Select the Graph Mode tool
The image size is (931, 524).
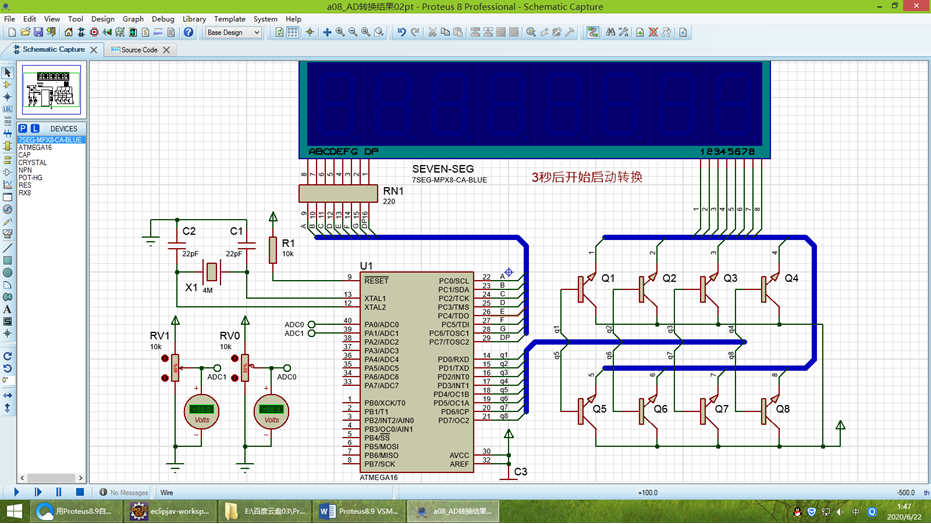tap(7, 185)
